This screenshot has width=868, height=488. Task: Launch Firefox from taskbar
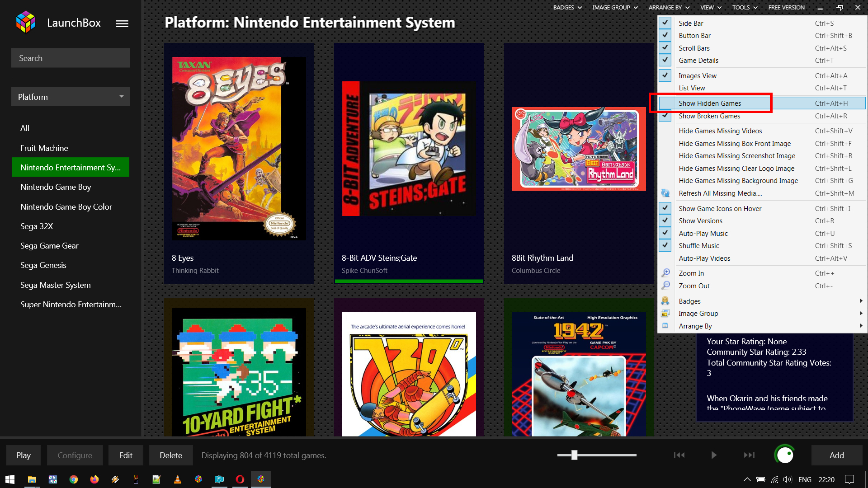click(x=94, y=479)
